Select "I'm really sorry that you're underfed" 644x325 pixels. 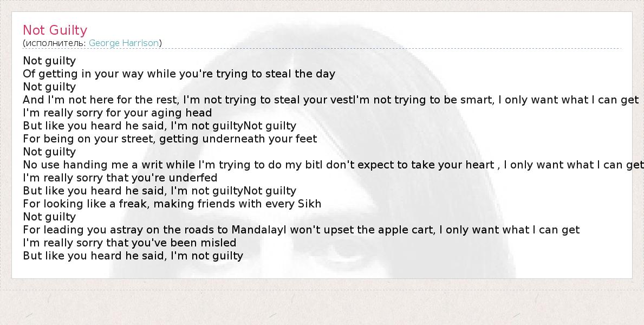click(120, 178)
